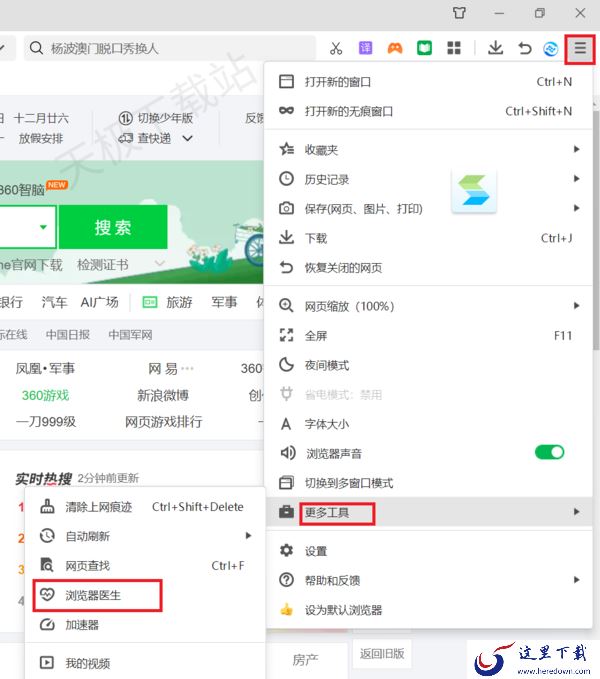Click the speaker icon beside 浏览器声音

click(287, 453)
